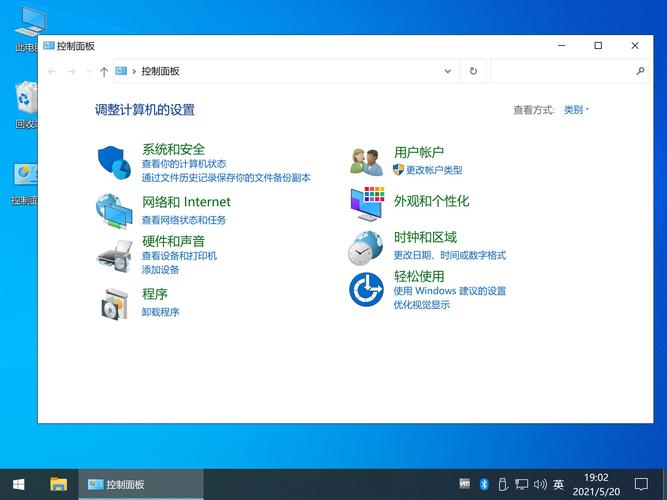The width and height of the screenshot is (667, 500).
Task: Minimize the Control Panel window
Action: click(562, 46)
